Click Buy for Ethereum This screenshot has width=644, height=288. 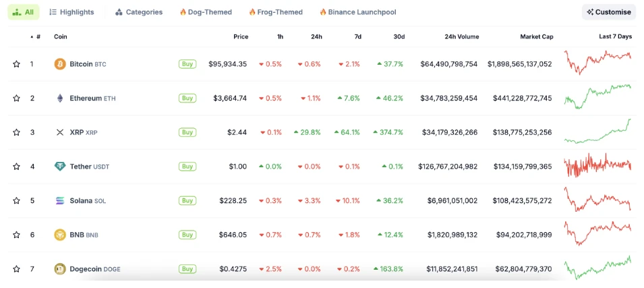(x=187, y=98)
